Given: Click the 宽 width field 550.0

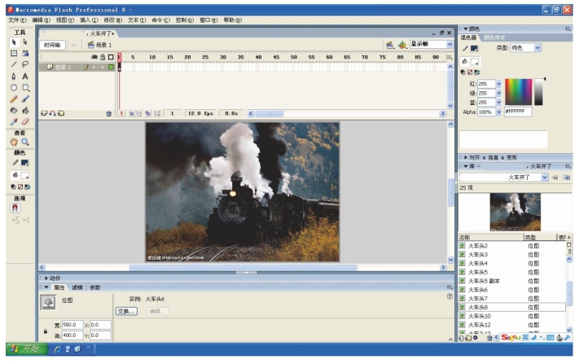Looking at the screenshot, I should [x=72, y=325].
